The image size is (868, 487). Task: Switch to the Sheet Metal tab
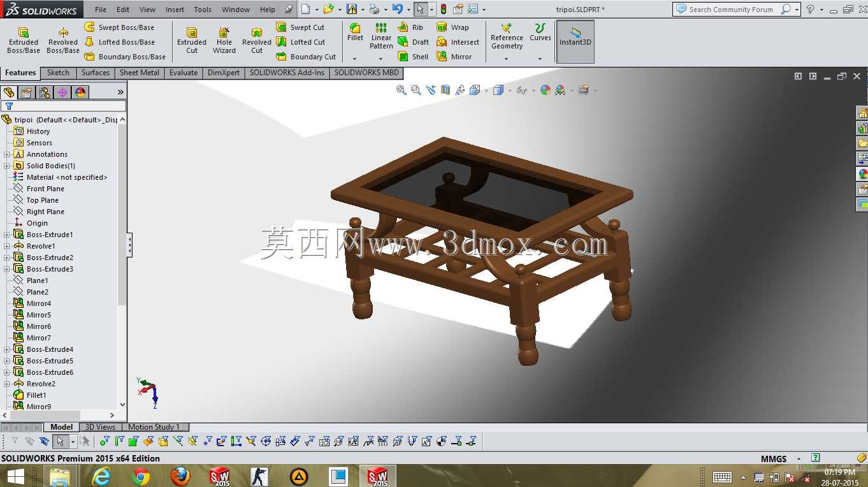pyautogui.click(x=140, y=73)
